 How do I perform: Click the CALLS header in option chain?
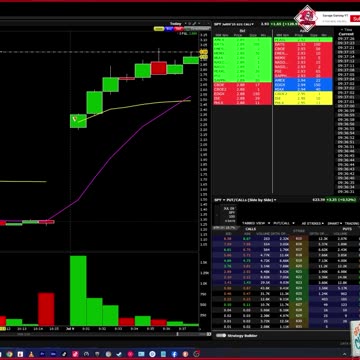point(251,229)
